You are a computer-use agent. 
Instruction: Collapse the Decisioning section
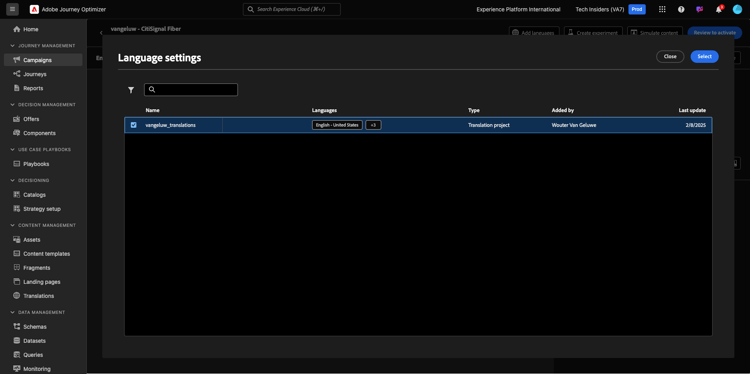click(x=12, y=180)
